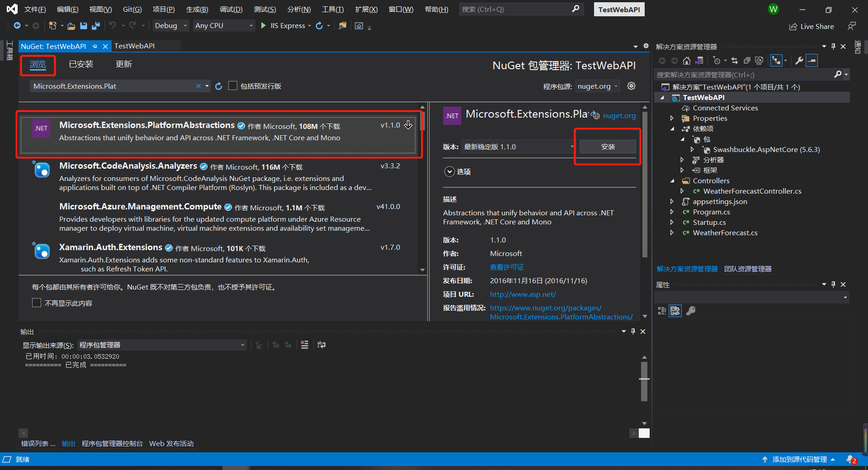Clear the NuGet search box text
The height and width of the screenshot is (470, 868).
pos(198,86)
